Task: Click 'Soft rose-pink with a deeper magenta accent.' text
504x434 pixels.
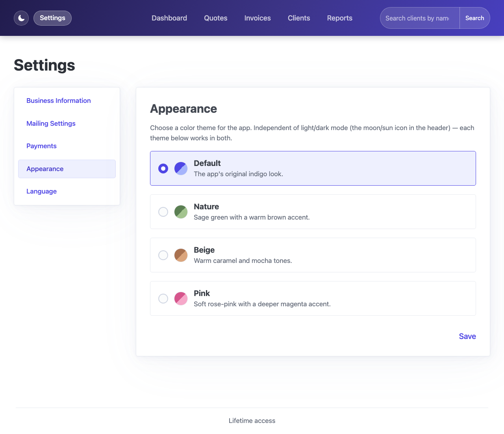Action: point(262,304)
